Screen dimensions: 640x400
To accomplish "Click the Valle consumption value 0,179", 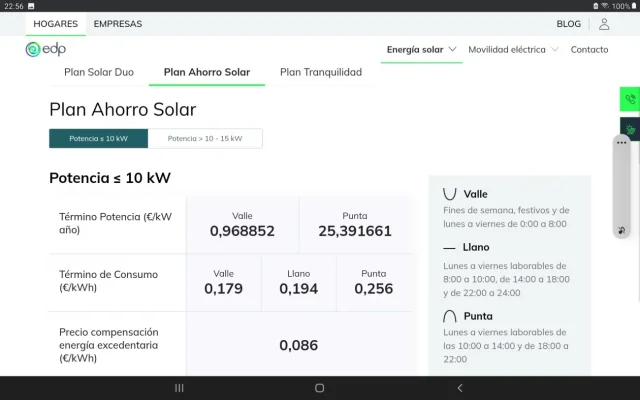I will (223, 289).
